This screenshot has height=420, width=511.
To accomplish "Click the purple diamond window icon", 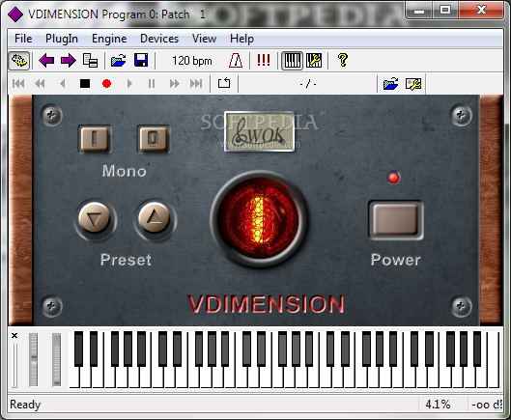I will click(x=15, y=14).
